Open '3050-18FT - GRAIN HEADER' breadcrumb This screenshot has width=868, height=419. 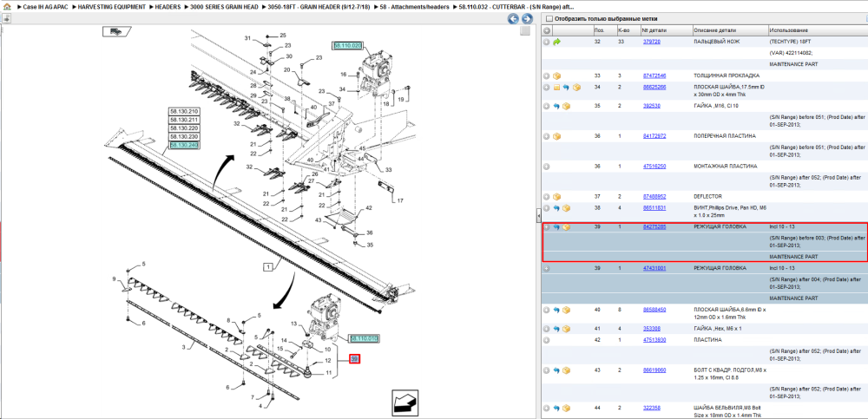pos(319,8)
